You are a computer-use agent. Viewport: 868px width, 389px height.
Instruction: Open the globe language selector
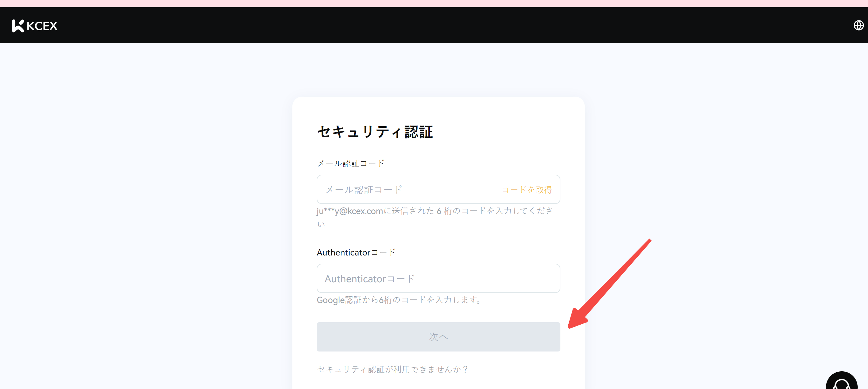[x=858, y=25]
